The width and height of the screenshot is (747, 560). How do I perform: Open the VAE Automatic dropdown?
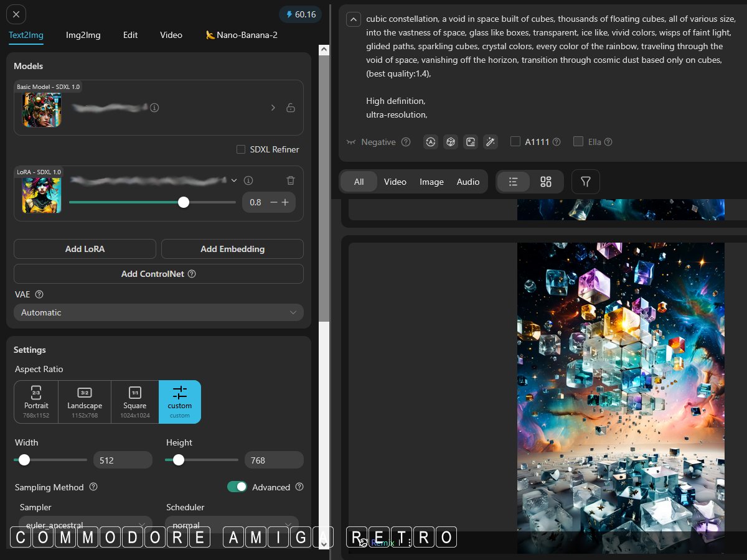tap(159, 312)
